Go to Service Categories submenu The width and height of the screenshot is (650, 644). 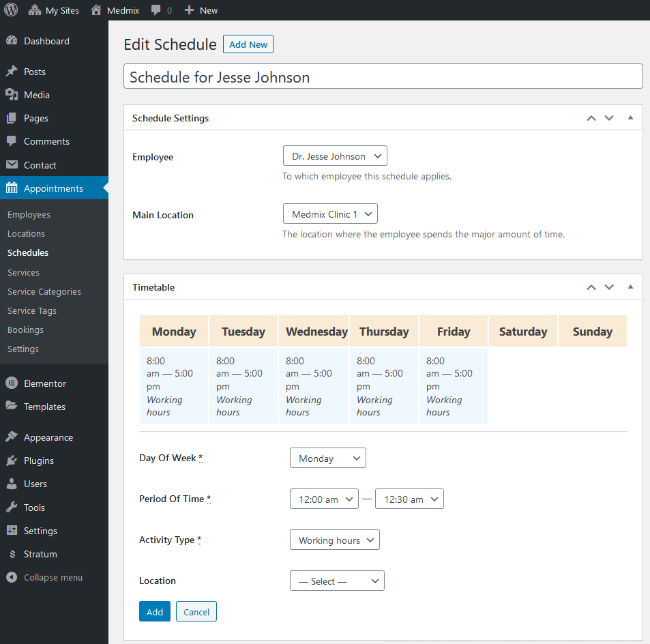[x=44, y=291]
